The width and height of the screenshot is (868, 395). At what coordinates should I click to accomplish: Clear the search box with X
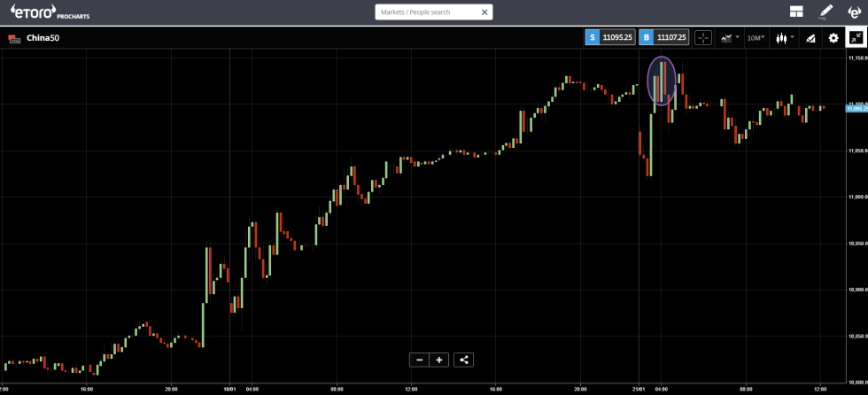coord(484,12)
